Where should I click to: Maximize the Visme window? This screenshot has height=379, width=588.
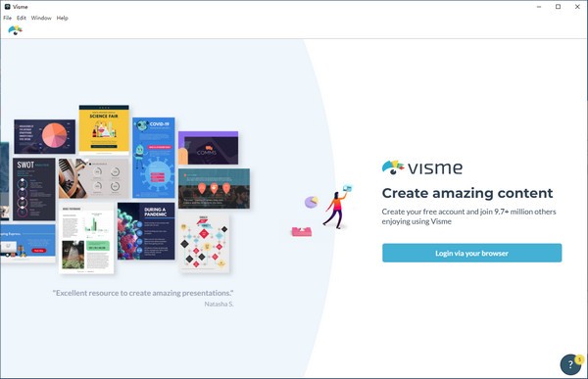click(x=558, y=7)
